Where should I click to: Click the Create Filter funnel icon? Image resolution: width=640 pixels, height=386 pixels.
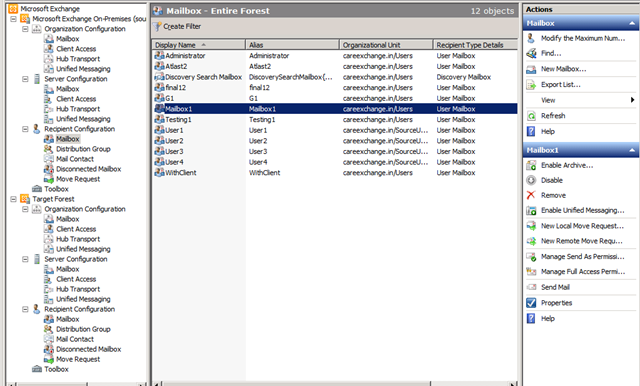pos(157,27)
